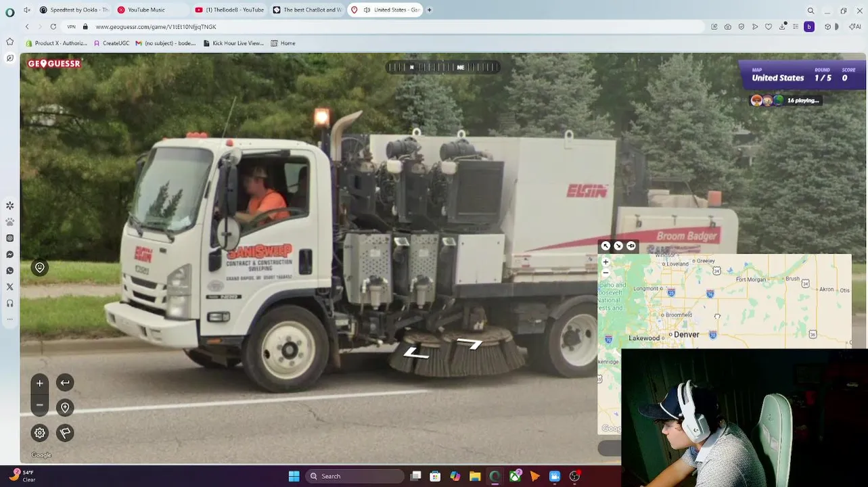The image size is (868, 487).
Task: Add page to bookmarks heart icon
Action: click(769, 26)
